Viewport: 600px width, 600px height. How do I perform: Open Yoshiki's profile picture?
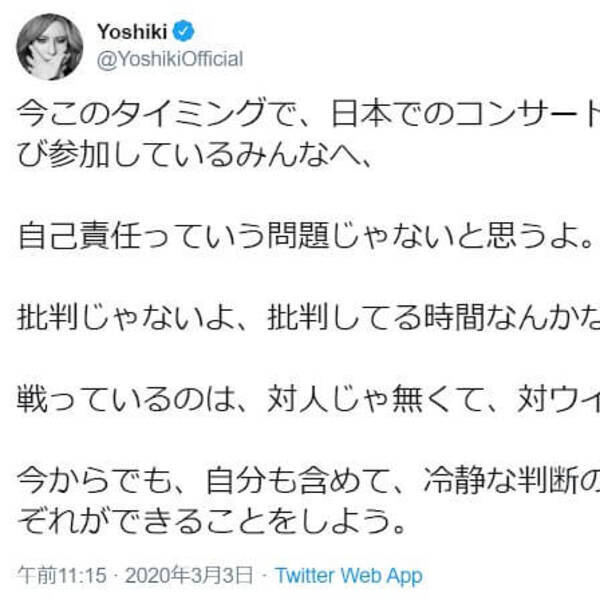pos(46,47)
